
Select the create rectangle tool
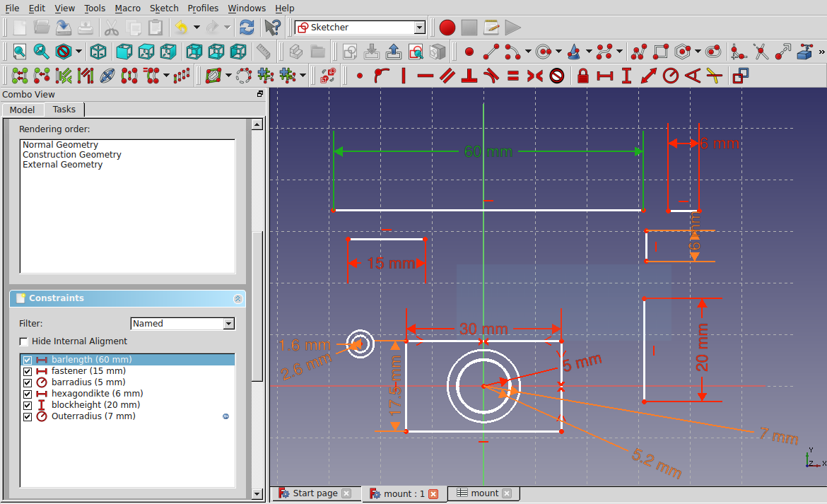pos(661,51)
